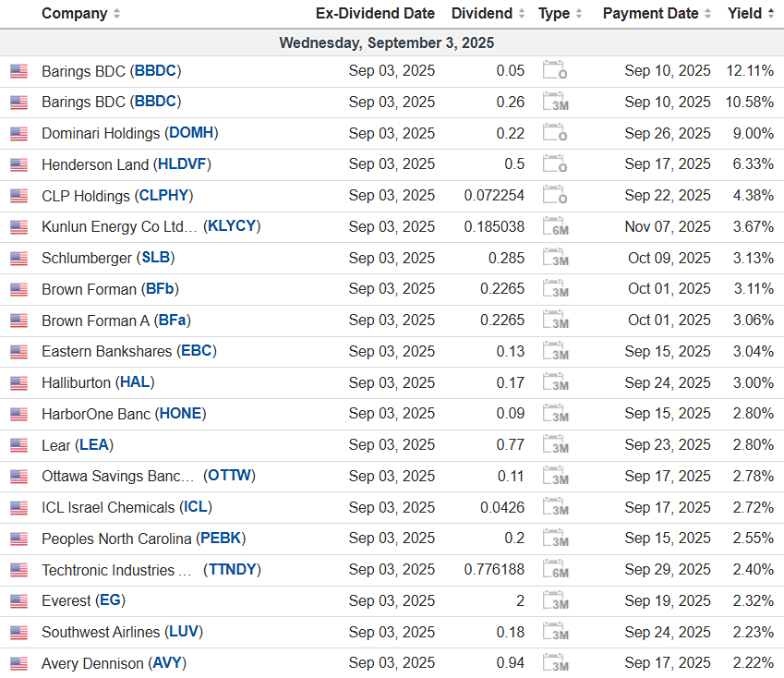Click the calendar type icon for CLP Holdings
The image size is (784, 678).
point(555,196)
